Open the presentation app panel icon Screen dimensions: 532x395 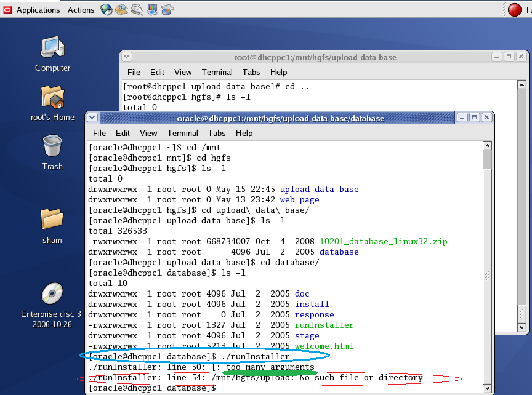click(152, 9)
